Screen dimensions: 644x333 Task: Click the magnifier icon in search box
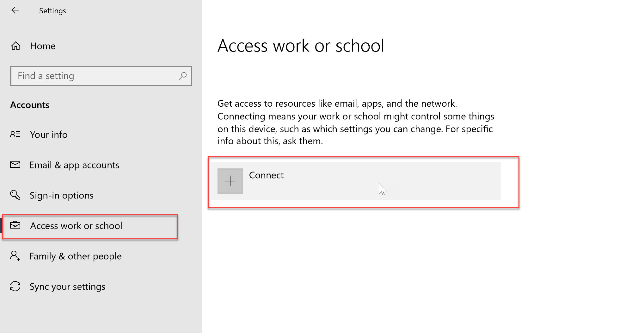(183, 76)
